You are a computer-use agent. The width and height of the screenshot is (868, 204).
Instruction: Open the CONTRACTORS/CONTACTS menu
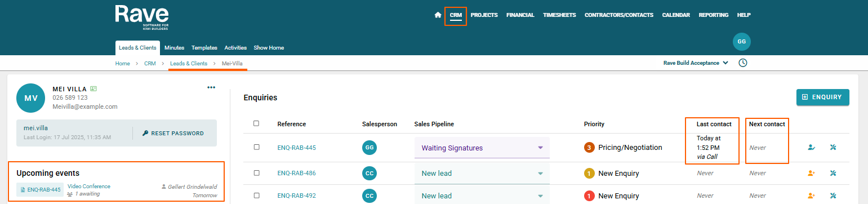coord(619,15)
